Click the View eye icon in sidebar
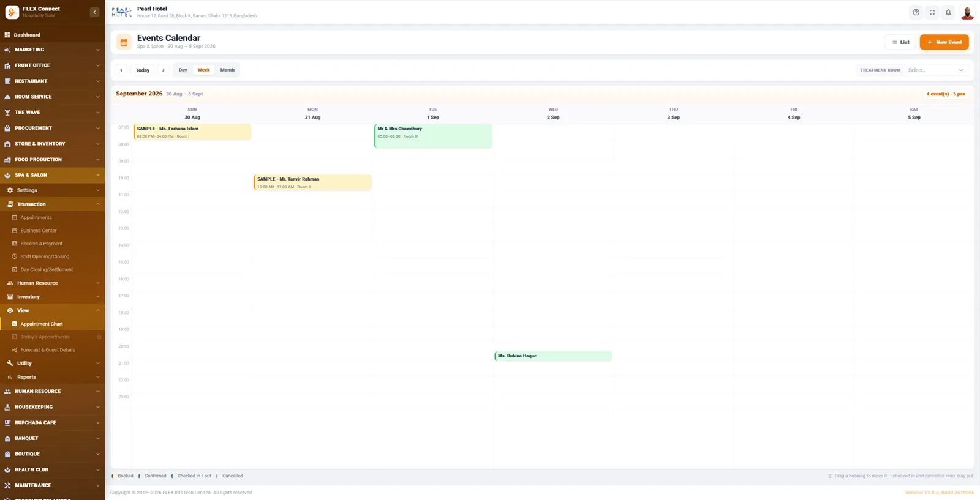980x500 pixels. click(x=10, y=310)
